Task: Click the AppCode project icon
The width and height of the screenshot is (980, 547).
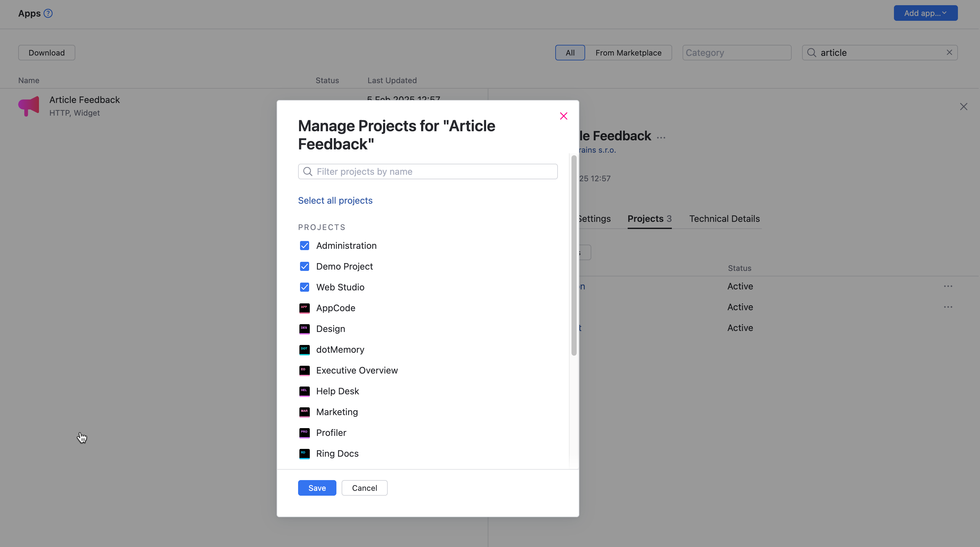Action: point(304,308)
